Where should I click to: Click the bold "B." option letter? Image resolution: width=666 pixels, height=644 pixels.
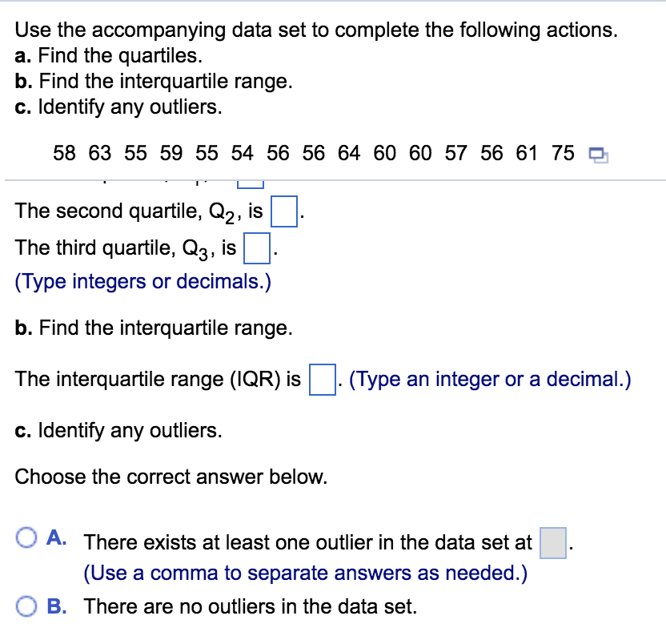pyautogui.click(x=57, y=606)
